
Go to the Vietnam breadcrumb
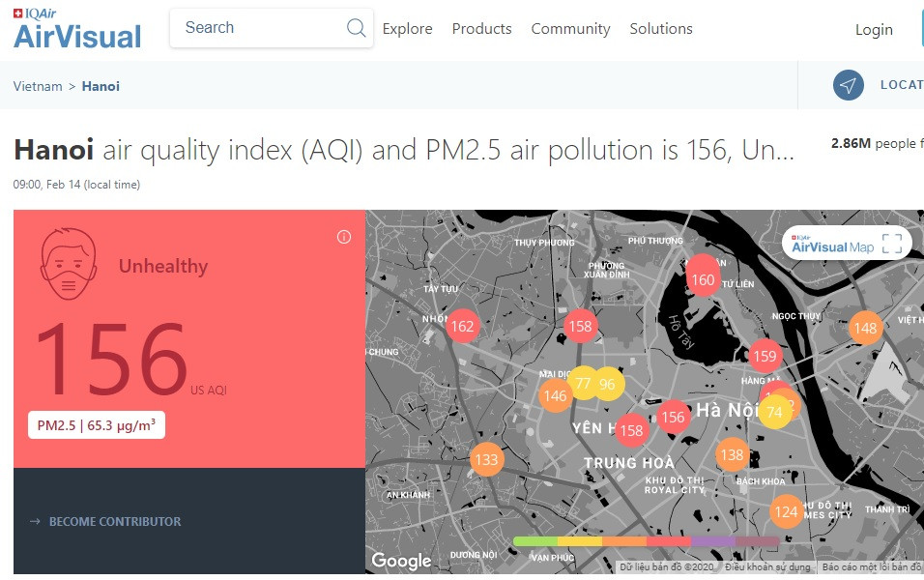click(x=38, y=86)
